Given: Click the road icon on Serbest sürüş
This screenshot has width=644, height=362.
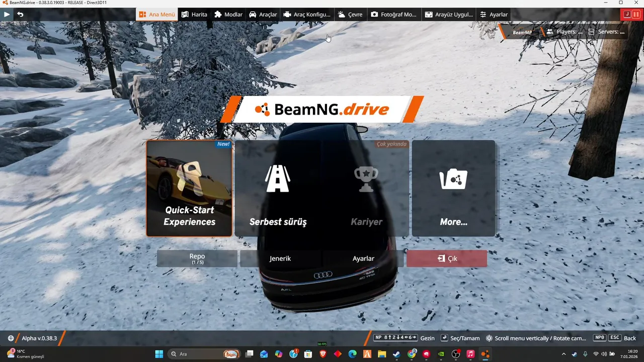Looking at the screenshot, I should tap(278, 178).
